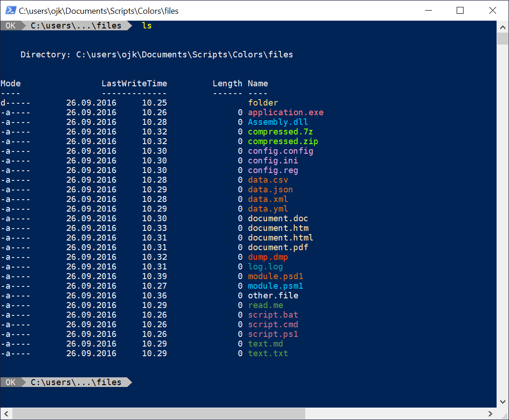Image resolution: width=509 pixels, height=420 pixels.
Task: Click the compressed.7z file name
Action: [280, 132]
